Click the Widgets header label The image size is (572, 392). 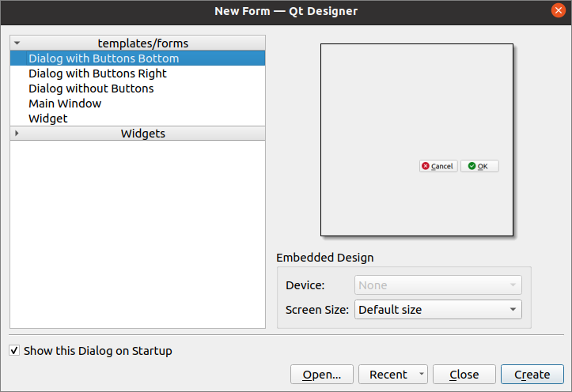tap(143, 134)
